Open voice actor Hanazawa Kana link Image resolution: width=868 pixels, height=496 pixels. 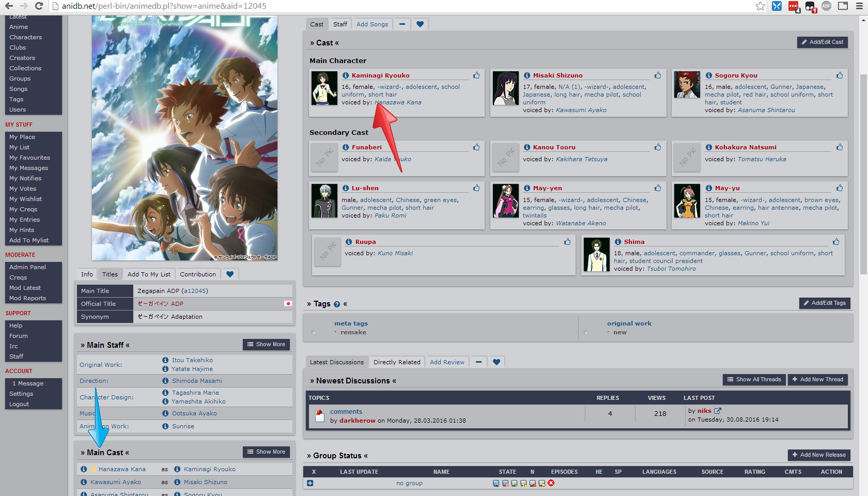[399, 102]
